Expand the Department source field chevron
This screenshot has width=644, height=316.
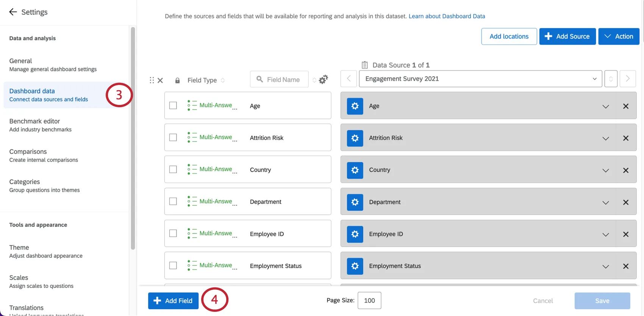pos(605,202)
